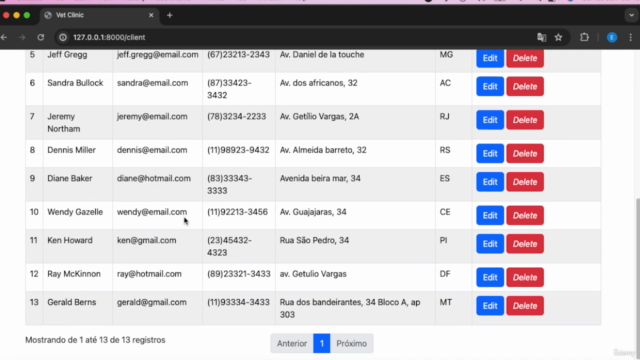Open a new browser tab
Image resolution: width=640 pixels, height=360 pixels.
pos(170,15)
